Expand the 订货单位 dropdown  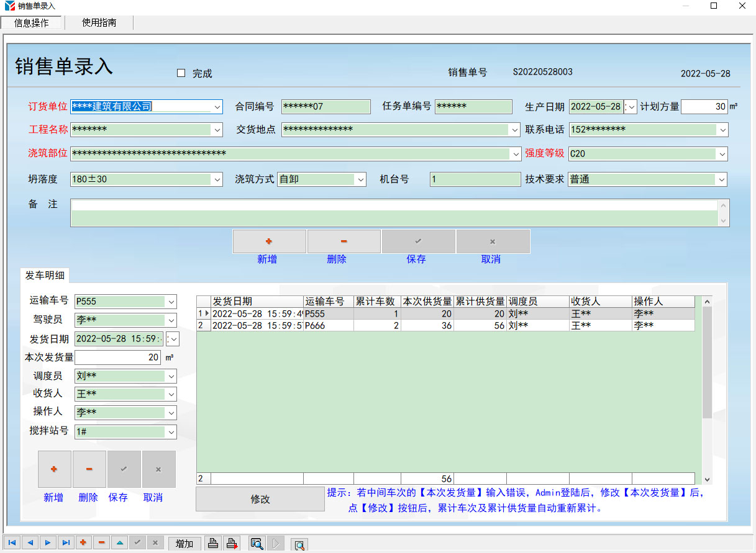pos(217,107)
